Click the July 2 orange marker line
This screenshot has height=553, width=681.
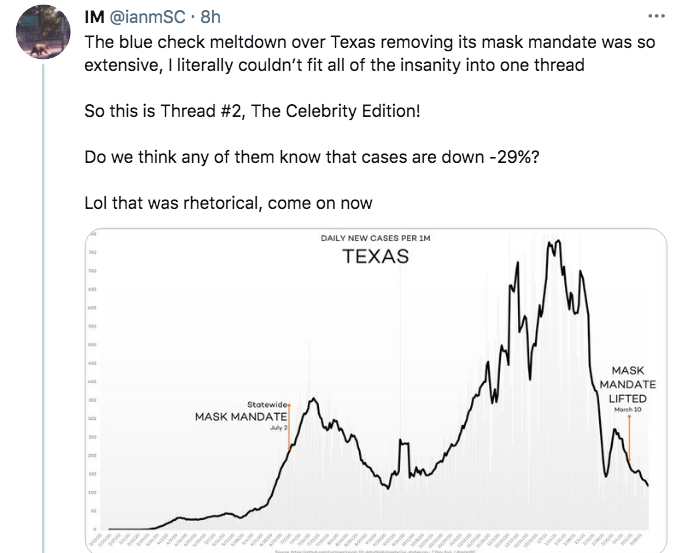tap(289, 430)
